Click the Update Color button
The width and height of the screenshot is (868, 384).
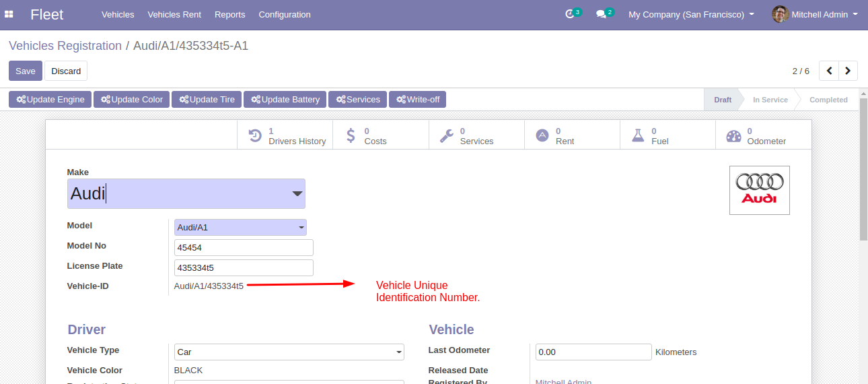click(x=132, y=100)
